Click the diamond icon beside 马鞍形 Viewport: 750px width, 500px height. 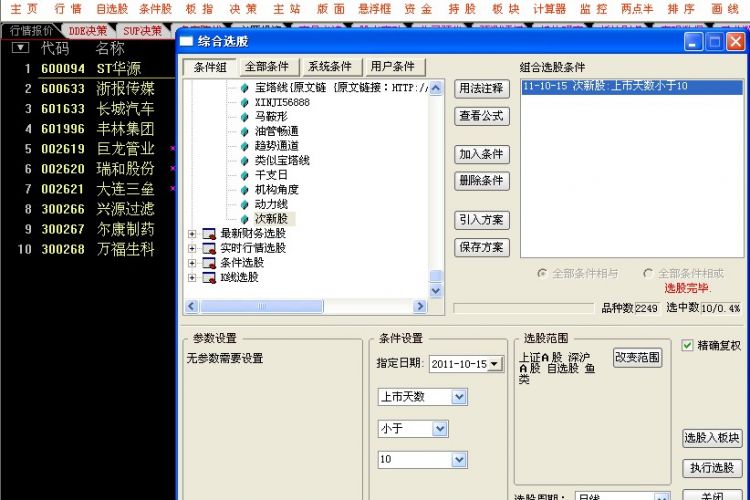pos(244,117)
